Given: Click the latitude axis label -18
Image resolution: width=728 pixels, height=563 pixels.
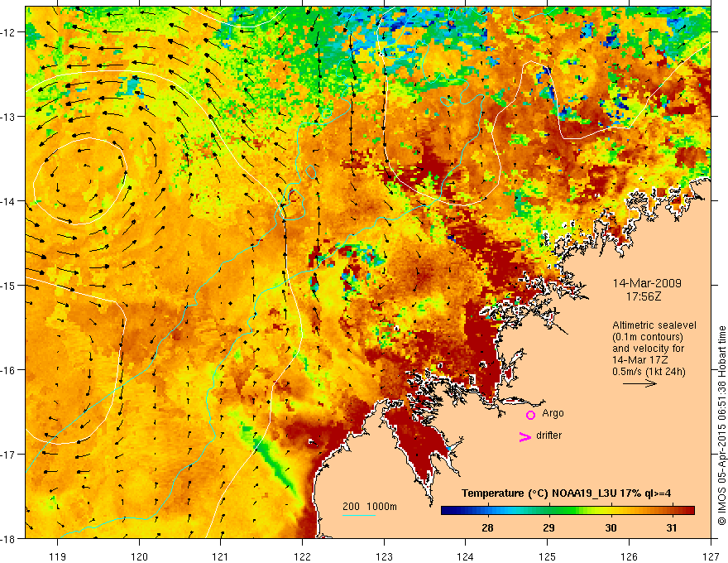Looking at the screenshot, I should 10,539.
